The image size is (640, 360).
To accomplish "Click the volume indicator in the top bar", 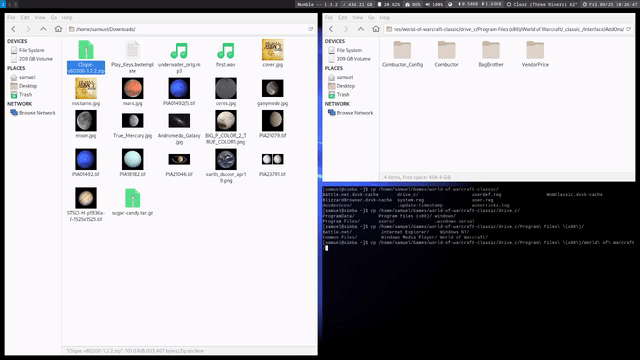I will 435,4.
